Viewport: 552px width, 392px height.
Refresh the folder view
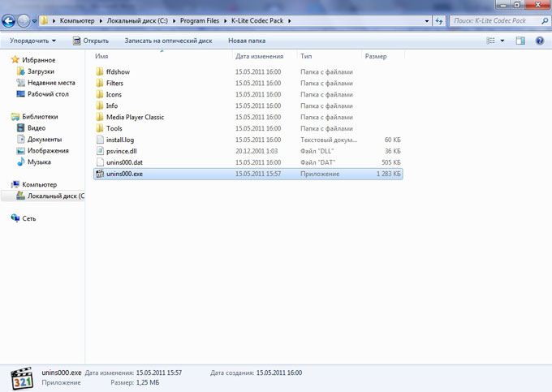pyautogui.click(x=438, y=21)
